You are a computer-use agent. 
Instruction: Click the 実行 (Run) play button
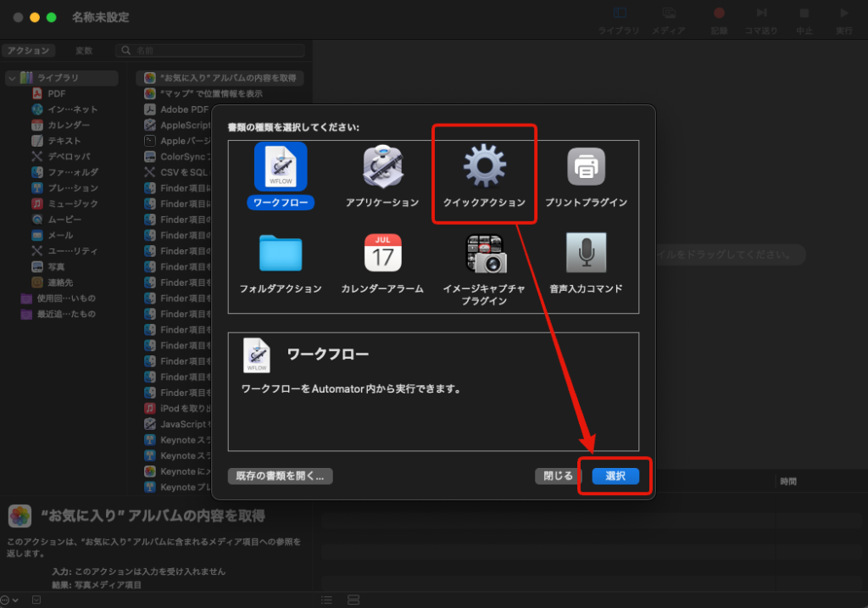[843, 19]
